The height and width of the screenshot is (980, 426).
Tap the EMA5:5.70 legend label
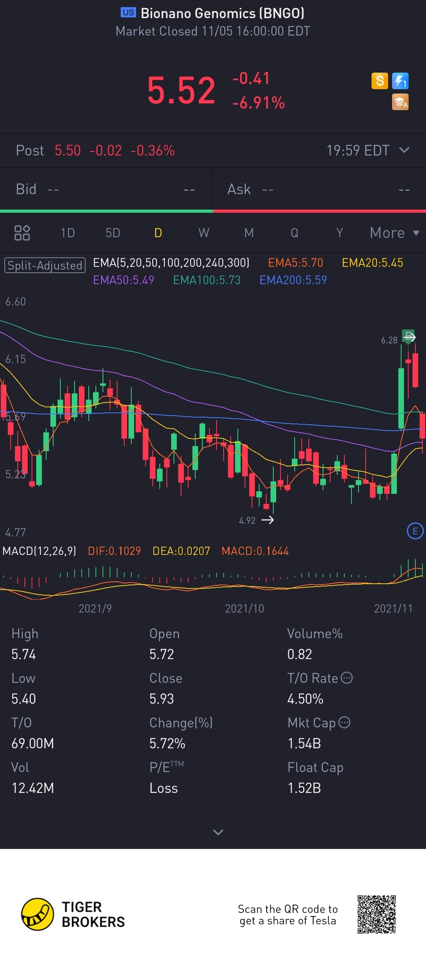click(x=295, y=262)
